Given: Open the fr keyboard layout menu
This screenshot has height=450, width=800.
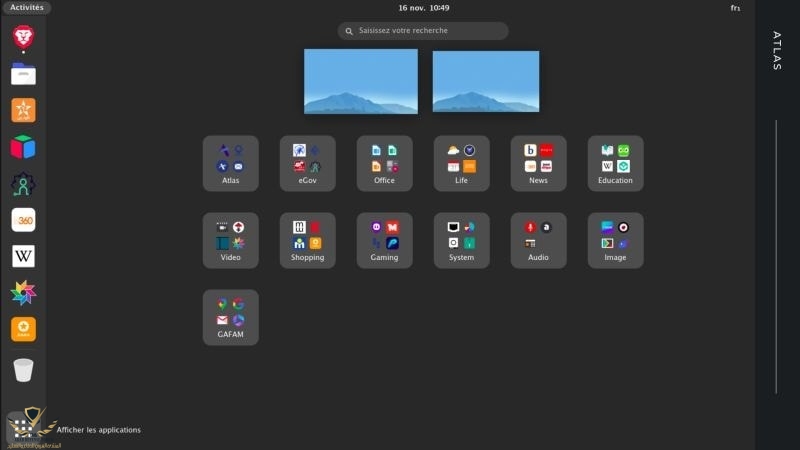Looking at the screenshot, I should [x=735, y=7].
